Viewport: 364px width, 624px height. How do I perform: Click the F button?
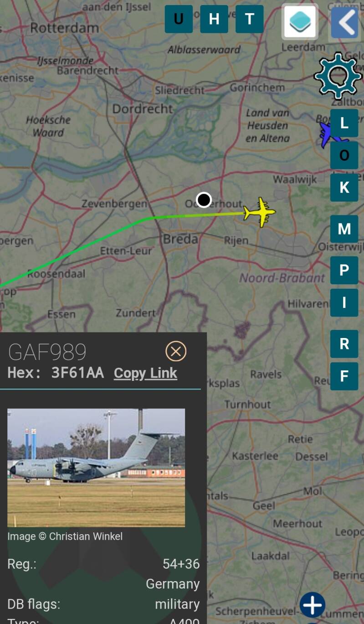click(344, 376)
